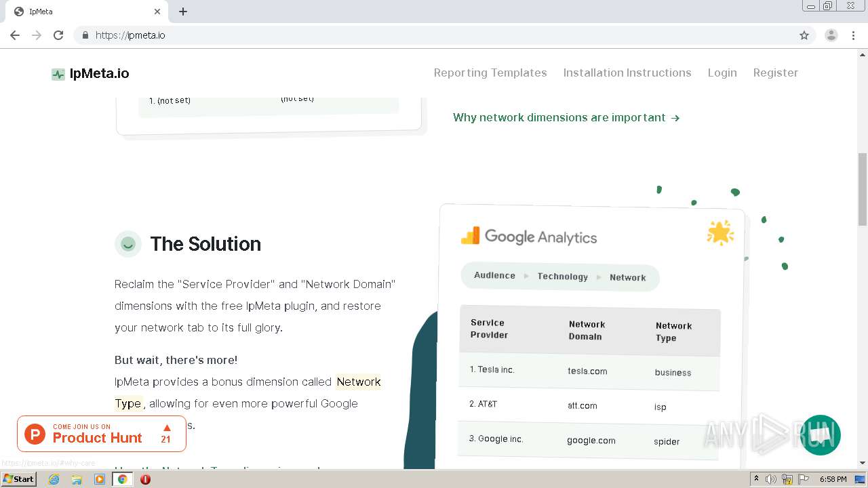This screenshot has width=868, height=488.
Task: Click the Audience breadcrumb label
Action: coord(494,275)
